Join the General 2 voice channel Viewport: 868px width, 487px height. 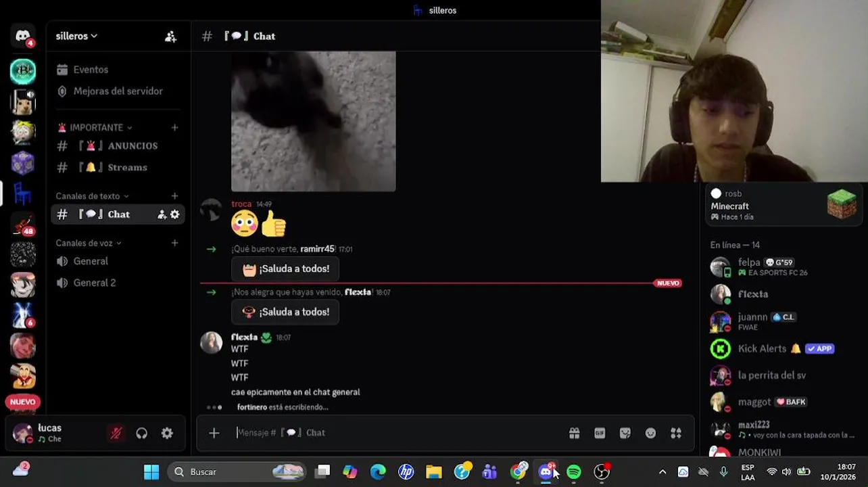(x=94, y=283)
